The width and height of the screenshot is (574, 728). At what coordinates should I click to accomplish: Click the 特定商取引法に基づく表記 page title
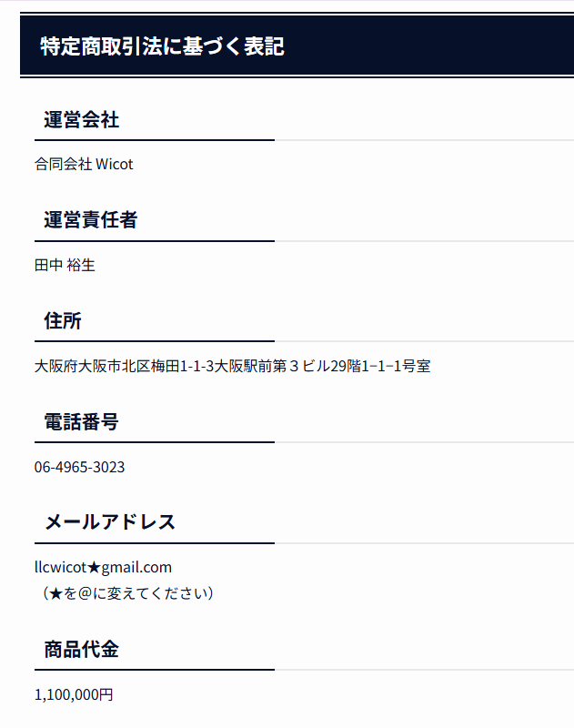[162, 46]
